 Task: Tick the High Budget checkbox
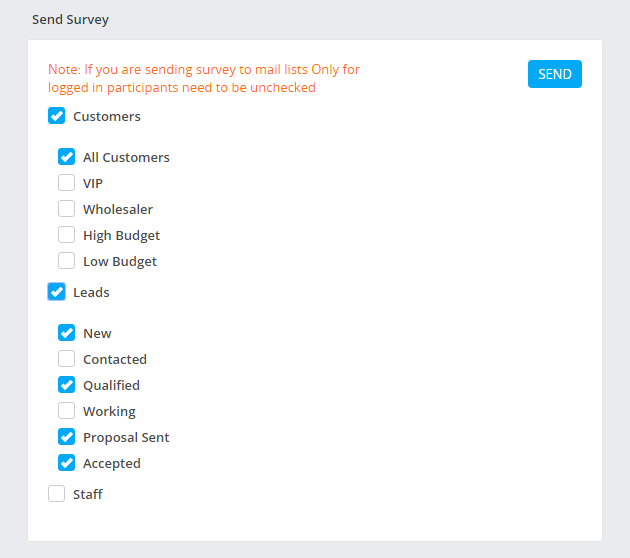click(67, 235)
